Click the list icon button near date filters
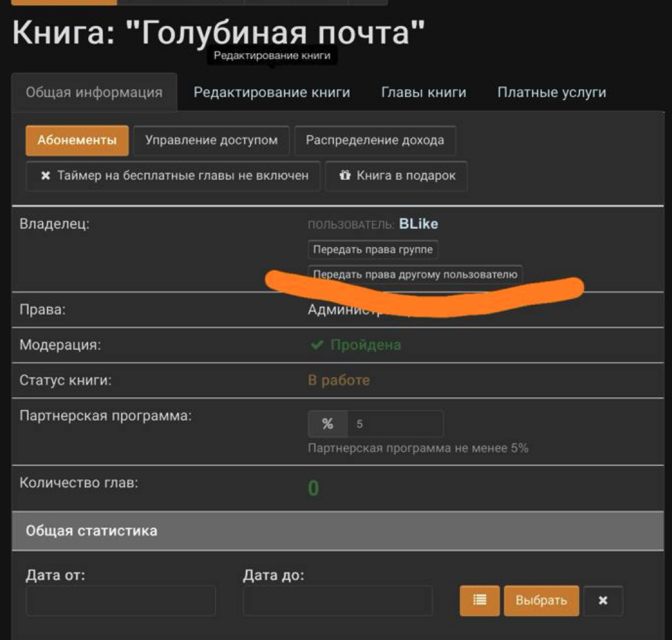This screenshot has width=672, height=640. tap(479, 600)
